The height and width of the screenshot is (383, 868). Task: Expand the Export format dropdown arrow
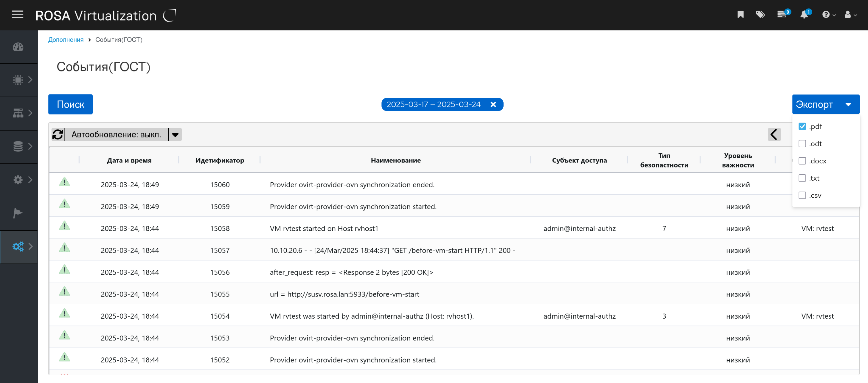click(x=848, y=105)
